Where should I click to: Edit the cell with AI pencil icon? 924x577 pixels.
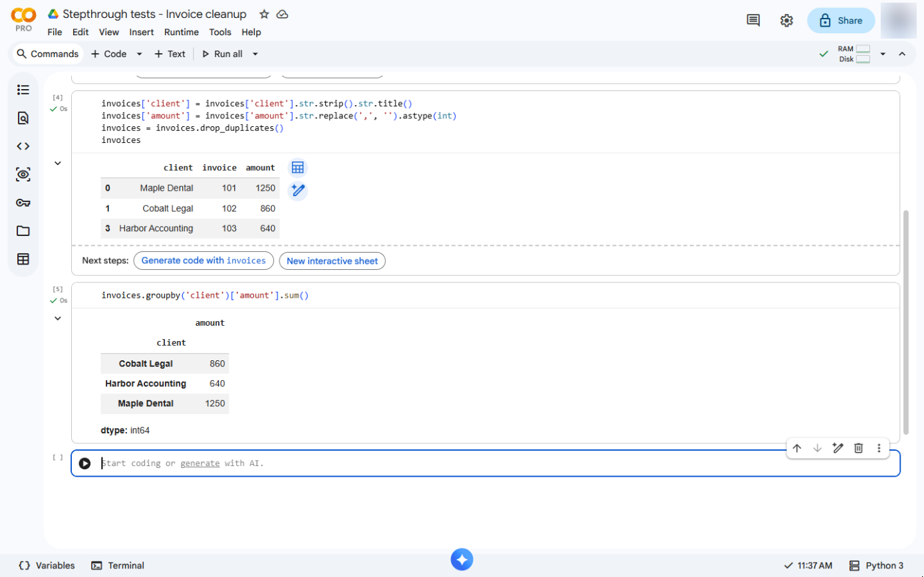pyautogui.click(x=838, y=448)
